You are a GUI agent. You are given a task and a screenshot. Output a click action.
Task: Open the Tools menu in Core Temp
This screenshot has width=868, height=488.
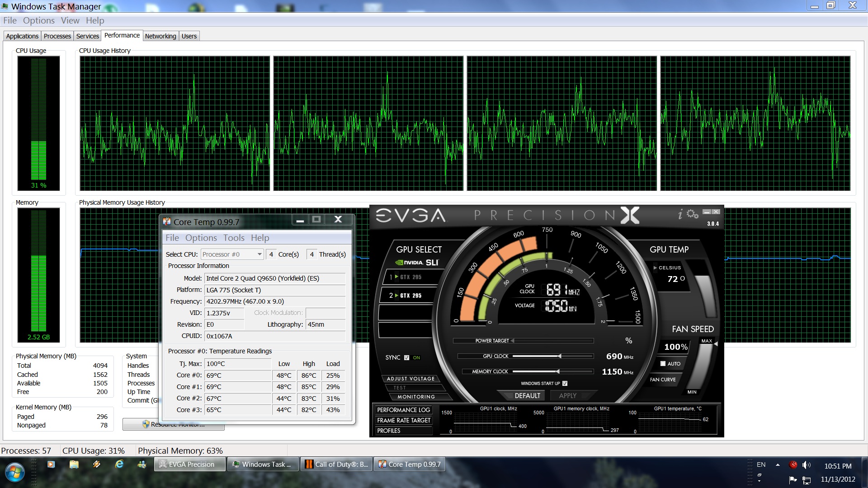tap(234, 238)
